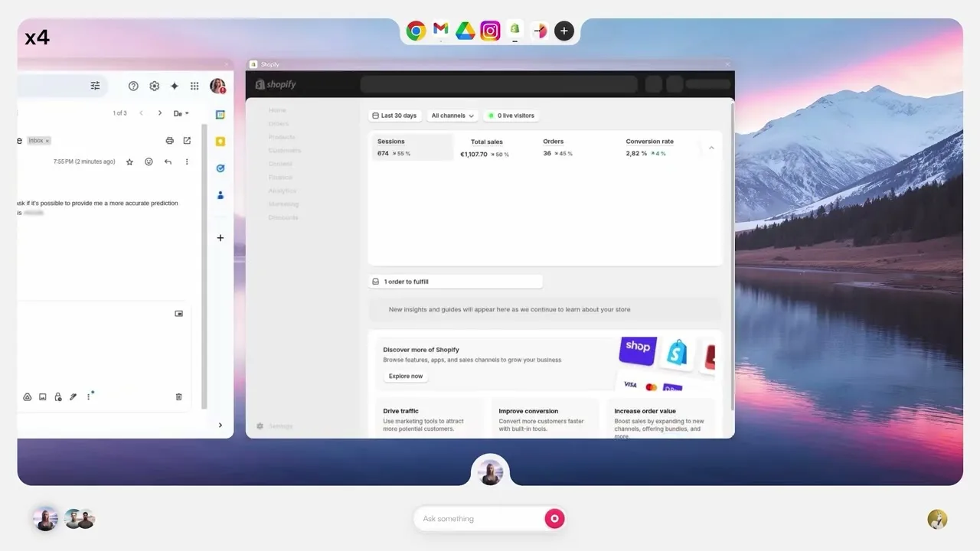Pop out the Gmail reply box
The height and width of the screenshot is (551, 980).
[x=179, y=313]
